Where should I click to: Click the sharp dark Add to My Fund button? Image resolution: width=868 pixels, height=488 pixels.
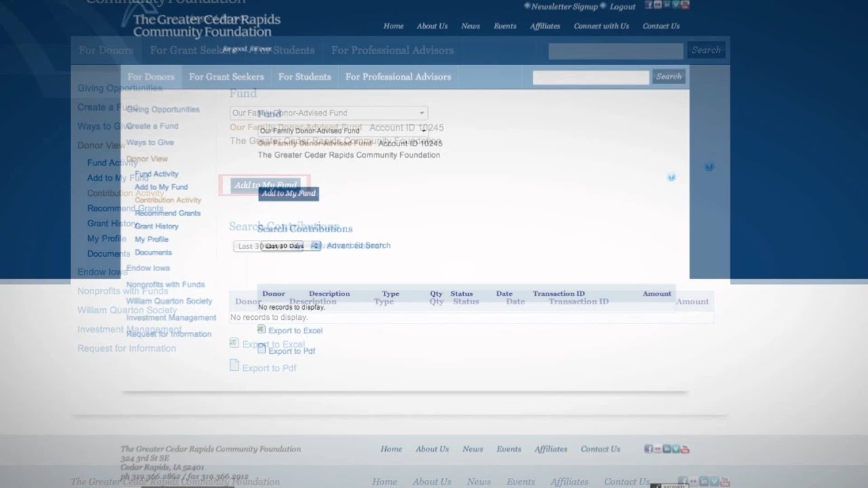(288, 193)
